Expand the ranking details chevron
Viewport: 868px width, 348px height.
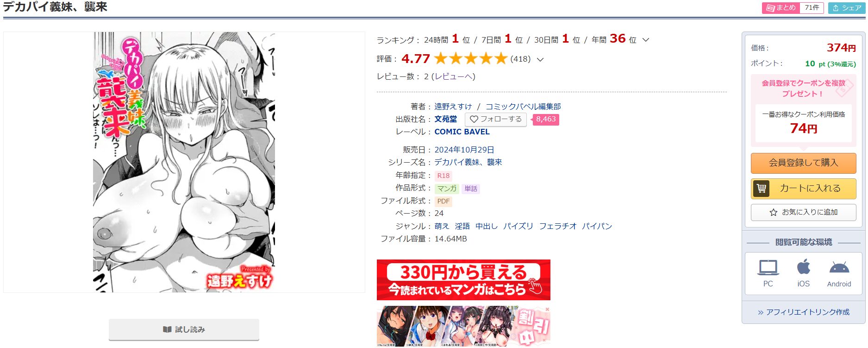point(646,40)
